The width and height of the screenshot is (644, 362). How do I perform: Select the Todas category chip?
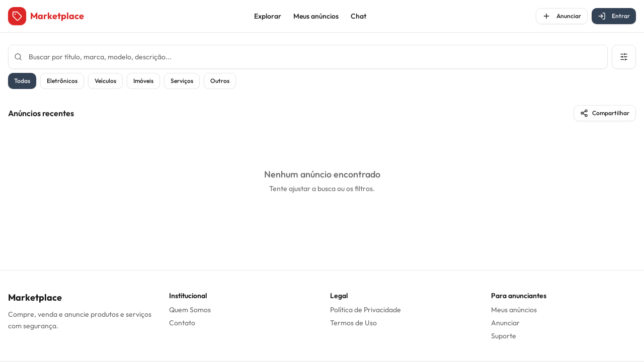click(x=22, y=81)
